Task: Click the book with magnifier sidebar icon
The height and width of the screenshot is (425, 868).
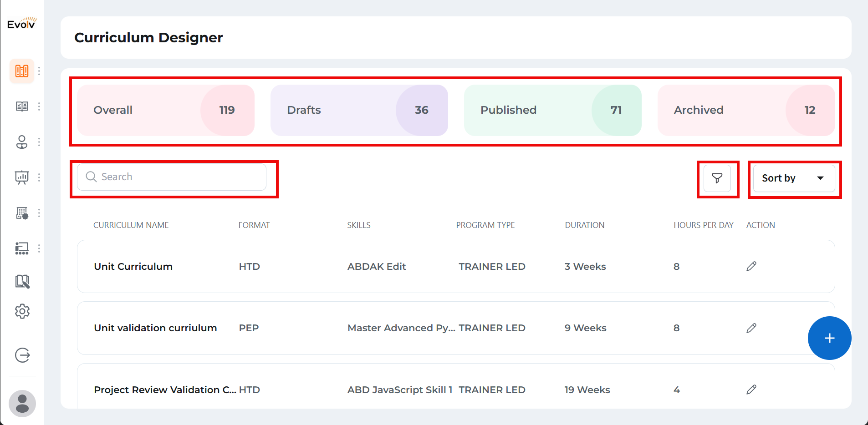Action: pyautogui.click(x=22, y=282)
